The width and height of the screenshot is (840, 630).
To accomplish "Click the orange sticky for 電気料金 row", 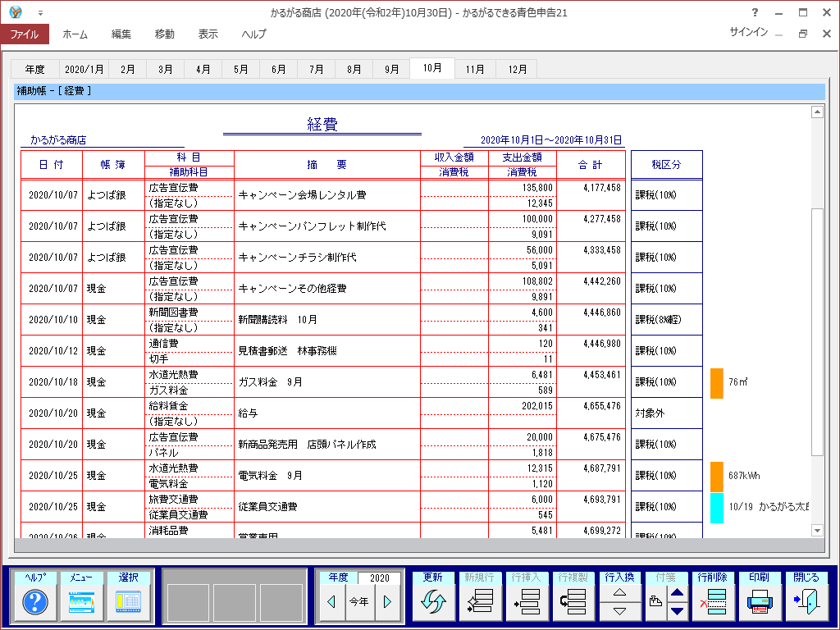I will pos(717,477).
